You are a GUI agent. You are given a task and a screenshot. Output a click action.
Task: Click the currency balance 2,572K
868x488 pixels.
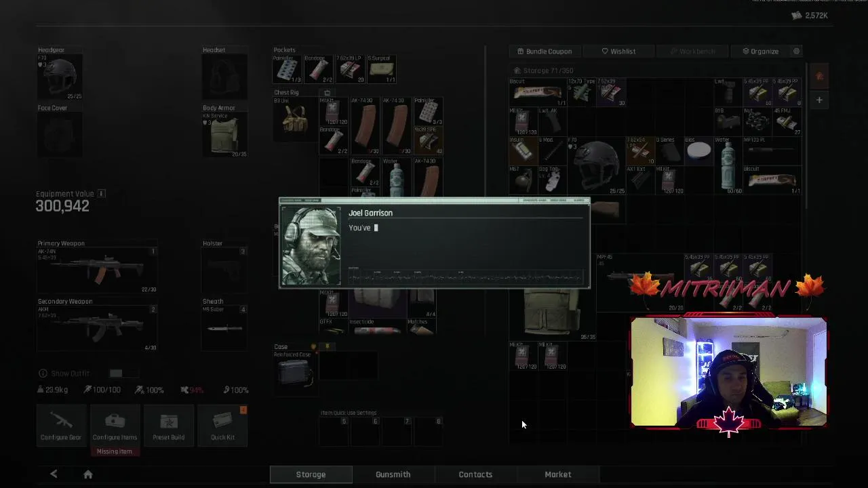coord(810,16)
